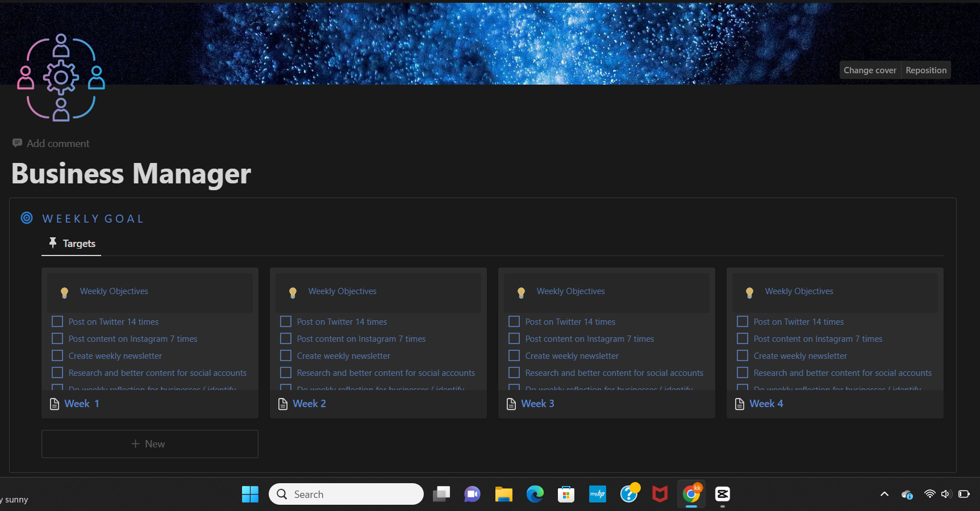The width and height of the screenshot is (980, 511).
Task: Check Week 4 'Research and better content' checkbox
Action: coord(743,373)
